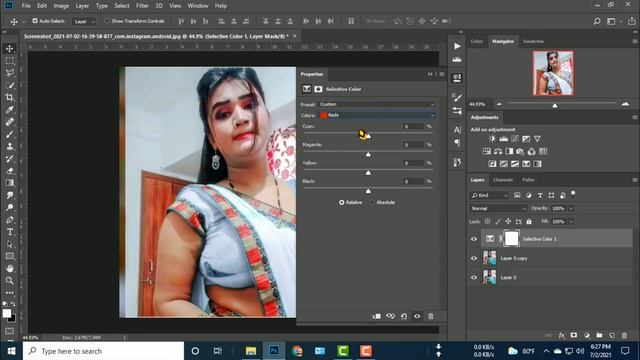Viewport: 640px width, 360px height.
Task: Lock all layer attributes
Action: click(529, 222)
